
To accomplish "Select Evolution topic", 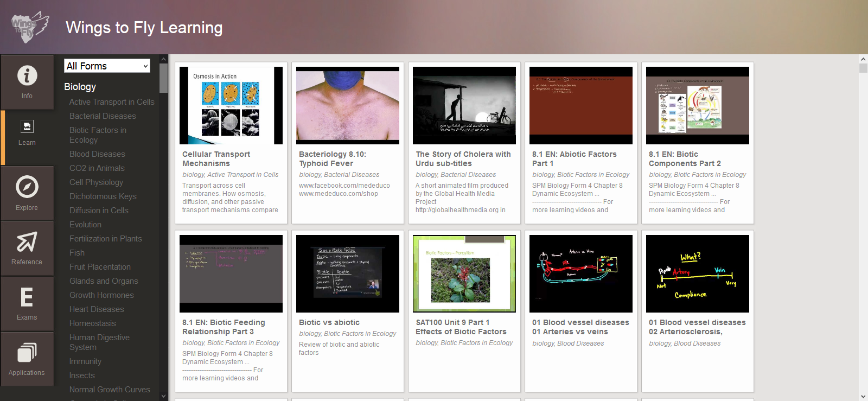I will [x=85, y=225].
